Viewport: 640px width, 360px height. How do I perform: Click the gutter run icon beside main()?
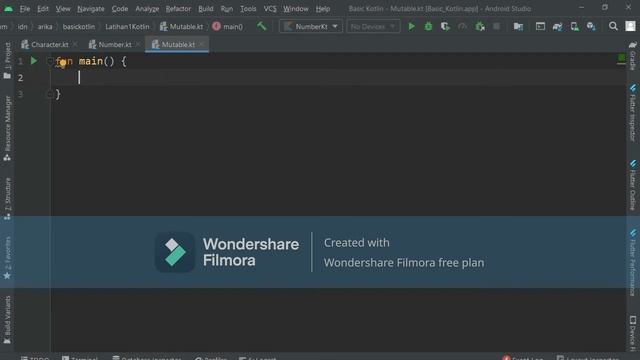pyautogui.click(x=34, y=61)
